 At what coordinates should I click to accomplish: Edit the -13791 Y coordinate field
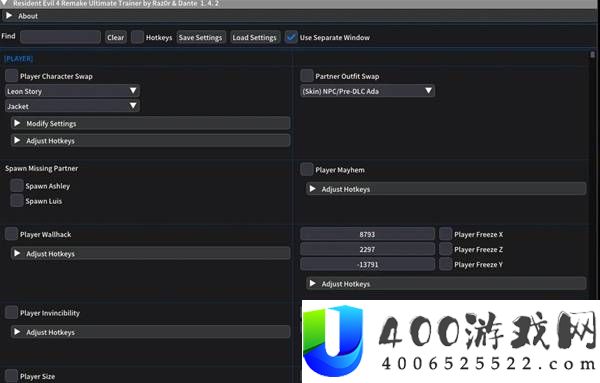coord(367,264)
